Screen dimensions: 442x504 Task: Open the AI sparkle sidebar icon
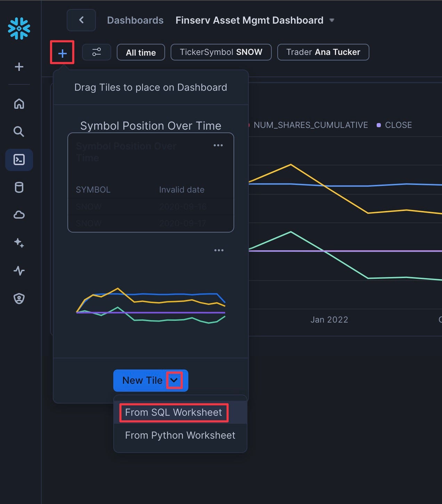[19, 243]
